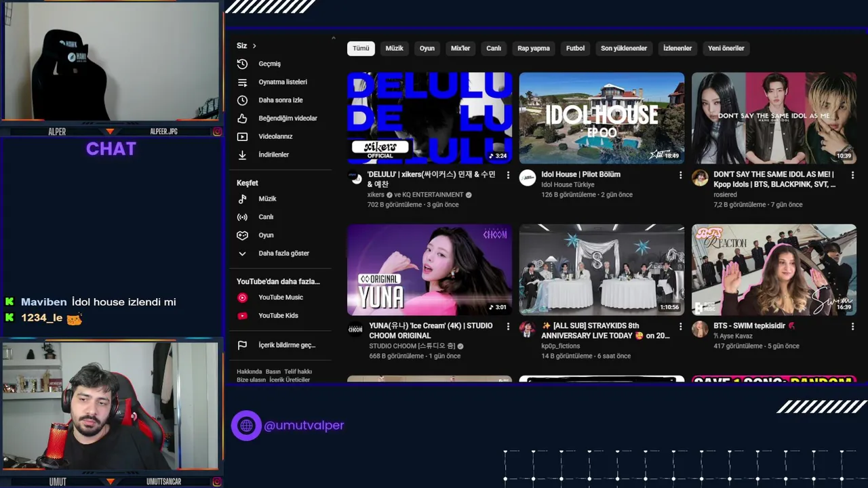Viewport: 868px width, 488px height.
Task: Play the STRAYKIDS anniversary live thumbnail
Action: click(601, 270)
